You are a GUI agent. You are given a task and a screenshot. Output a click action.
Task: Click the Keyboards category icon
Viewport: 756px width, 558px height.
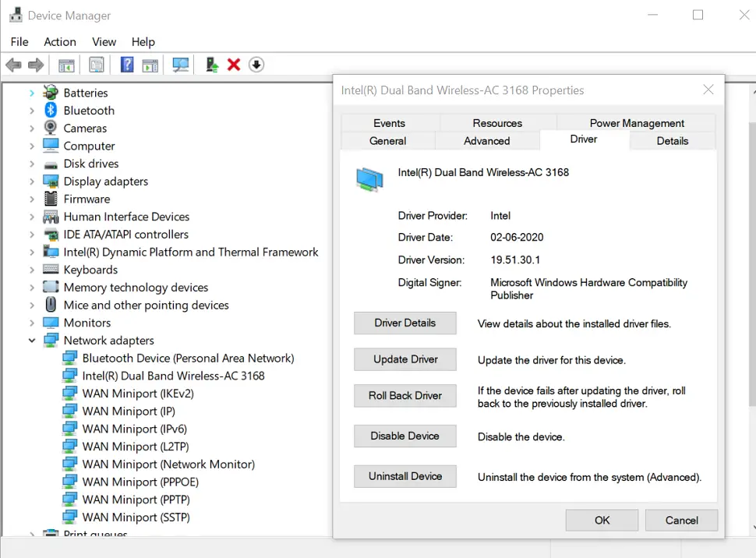pos(51,269)
